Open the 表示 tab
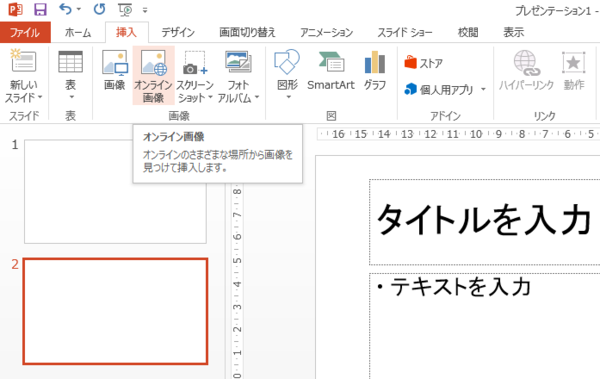 click(x=514, y=33)
